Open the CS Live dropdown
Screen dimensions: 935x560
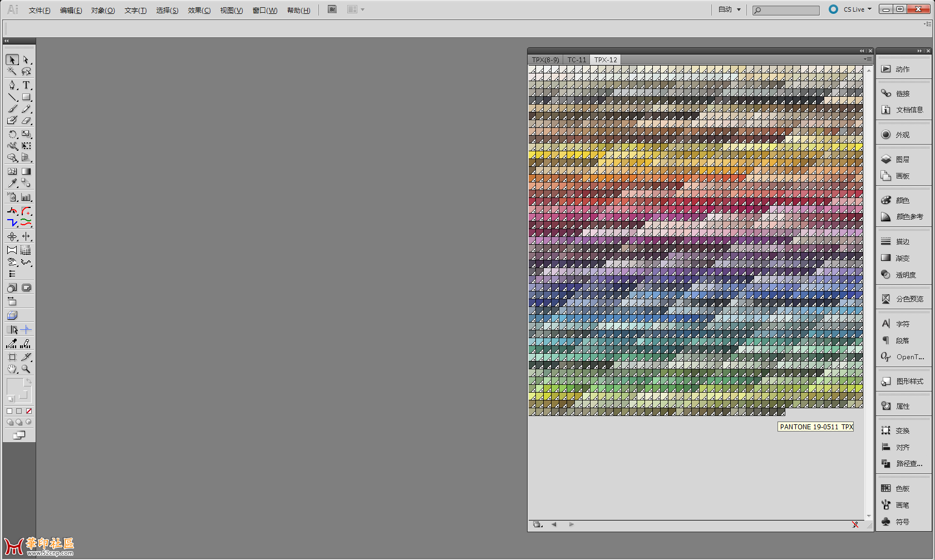(x=857, y=9)
